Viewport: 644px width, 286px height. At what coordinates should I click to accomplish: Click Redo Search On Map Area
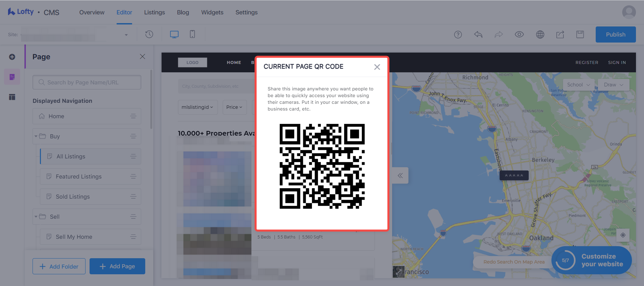(514, 262)
